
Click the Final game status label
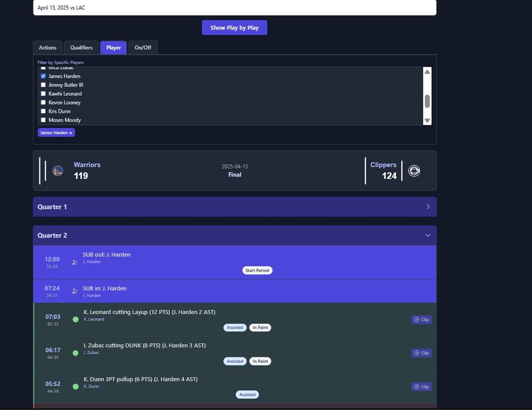(x=235, y=174)
